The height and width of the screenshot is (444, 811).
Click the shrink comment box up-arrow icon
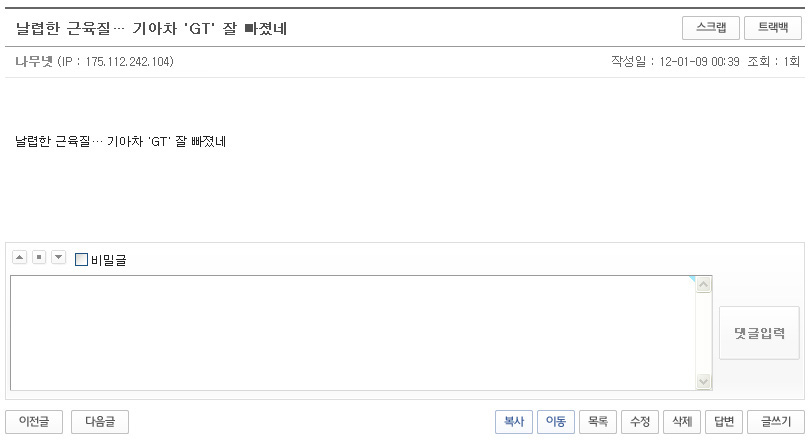tap(20, 258)
